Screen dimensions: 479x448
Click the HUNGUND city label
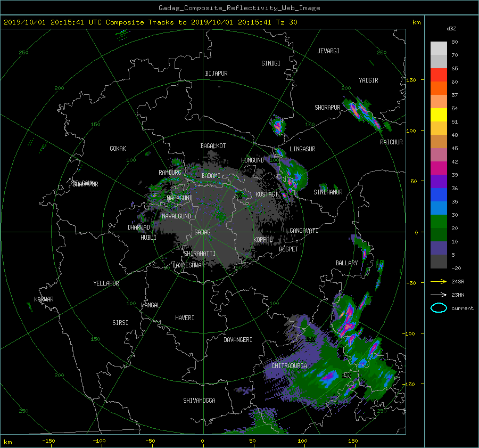coord(252,160)
